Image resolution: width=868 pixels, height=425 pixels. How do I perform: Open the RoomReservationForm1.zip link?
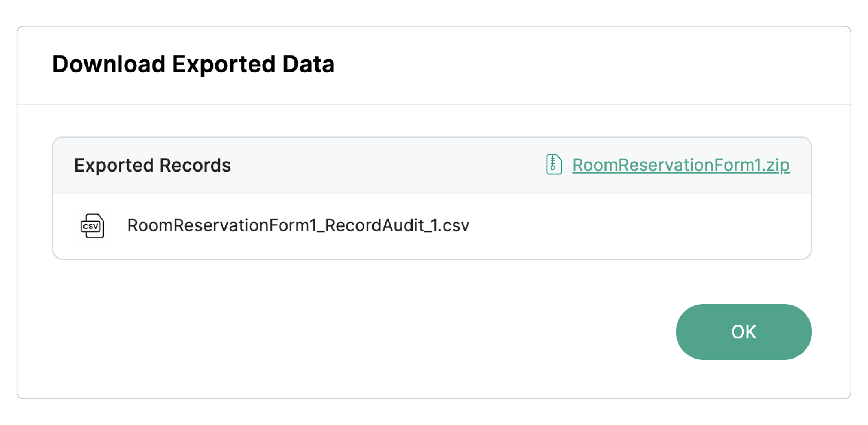tap(680, 165)
